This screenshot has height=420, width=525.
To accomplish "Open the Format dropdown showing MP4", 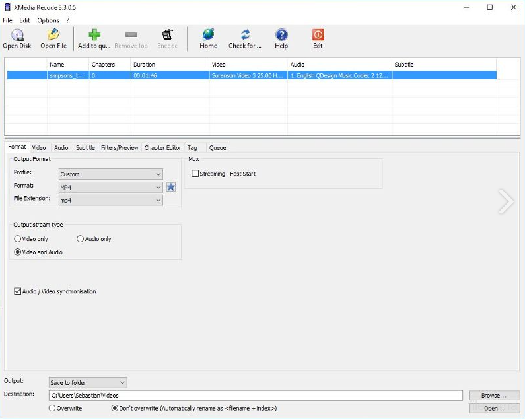I will click(x=110, y=187).
